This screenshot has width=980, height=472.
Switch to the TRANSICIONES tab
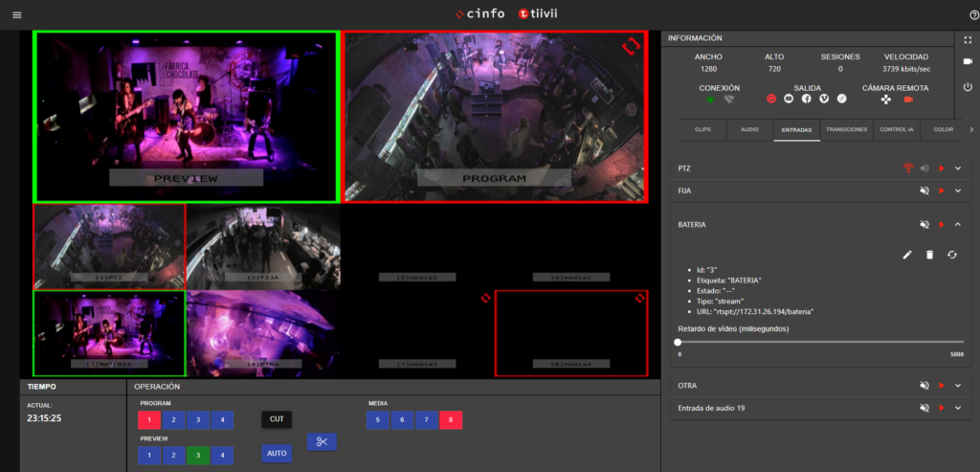click(846, 129)
